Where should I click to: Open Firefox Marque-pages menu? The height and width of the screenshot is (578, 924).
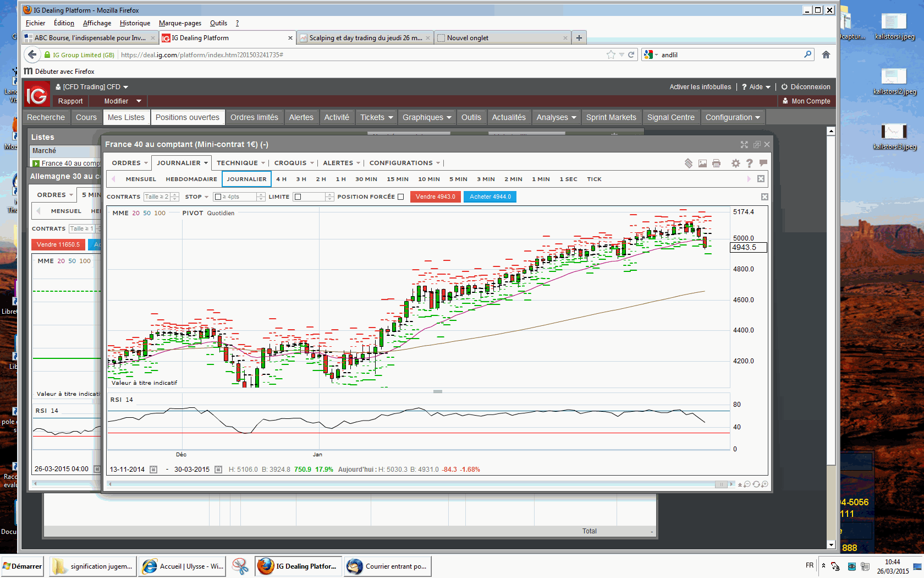pyautogui.click(x=180, y=23)
